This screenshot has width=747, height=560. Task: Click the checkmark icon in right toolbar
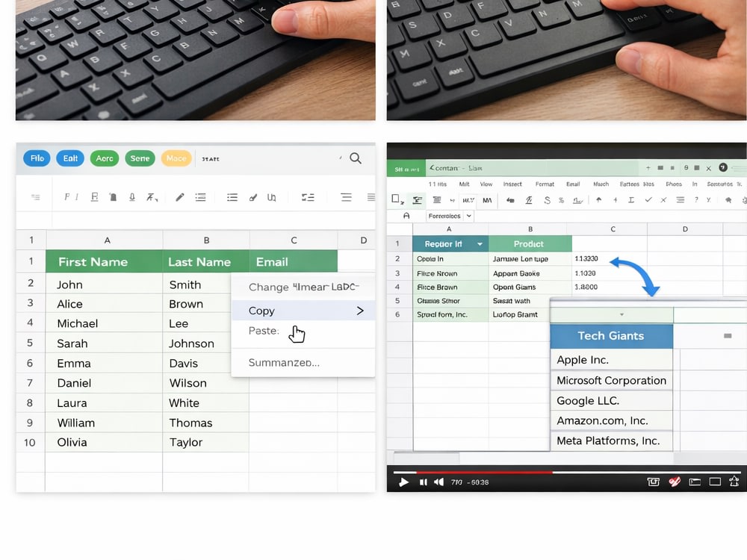coord(648,200)
